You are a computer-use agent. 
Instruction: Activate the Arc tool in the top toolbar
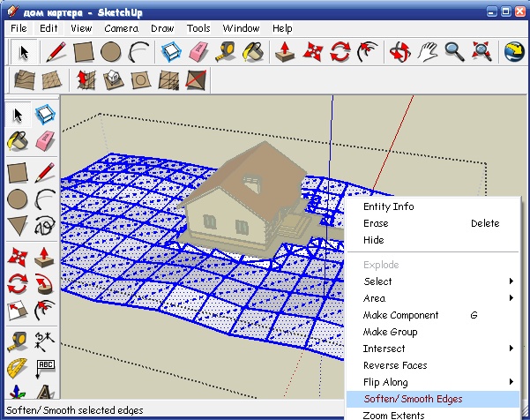click(138, 52)
